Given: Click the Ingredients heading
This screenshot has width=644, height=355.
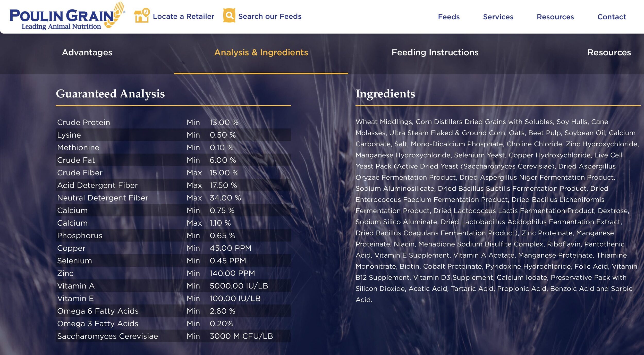Looking at the screenshot, I should point(385,94).
